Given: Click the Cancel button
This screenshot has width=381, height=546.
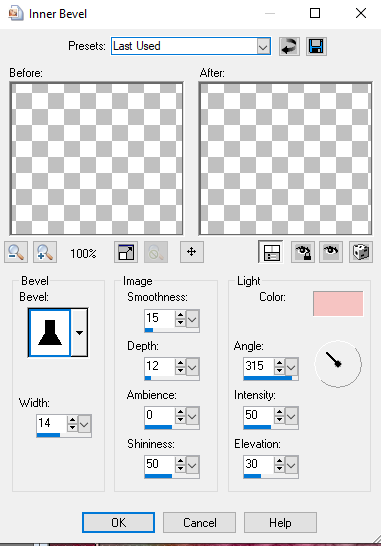Looking at the screenshot, I should pos(200,522).
